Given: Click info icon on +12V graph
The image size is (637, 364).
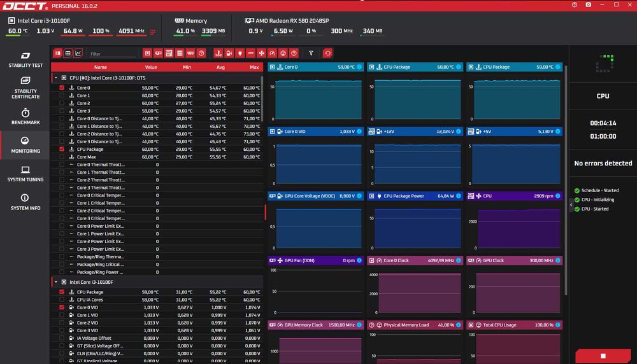Looking at the screenshot, I should [459, 132].
